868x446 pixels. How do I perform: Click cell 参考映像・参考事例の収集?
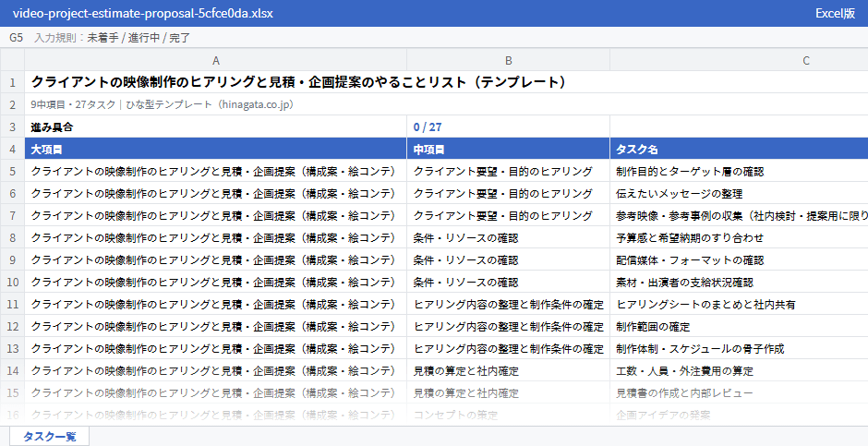[739, 215]
